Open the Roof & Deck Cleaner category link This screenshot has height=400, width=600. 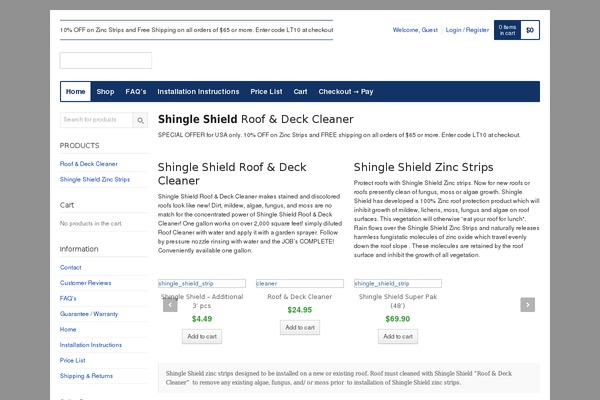[89, 164]
